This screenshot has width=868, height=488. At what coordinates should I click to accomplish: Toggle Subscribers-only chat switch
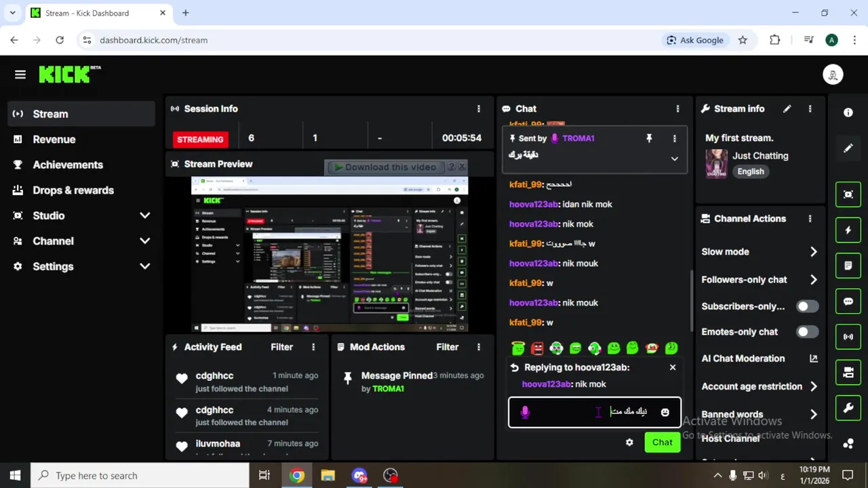[807, 306]
